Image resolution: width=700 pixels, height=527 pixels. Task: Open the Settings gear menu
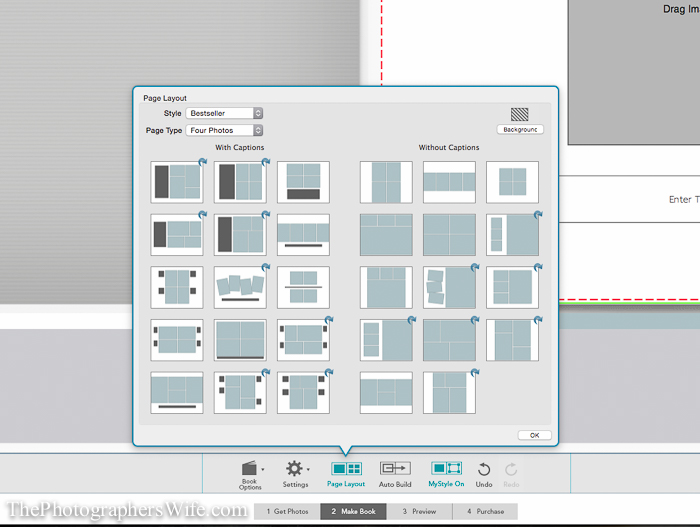click(295, 474)
